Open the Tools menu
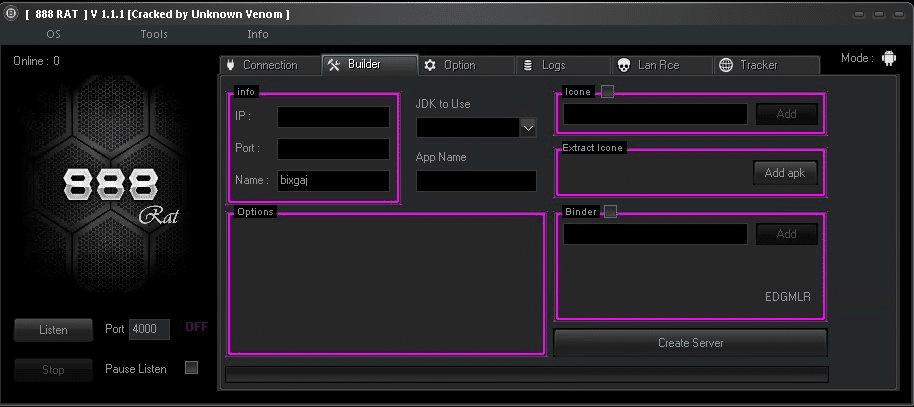Screen dimensions: 914x407 pos(154,34)
